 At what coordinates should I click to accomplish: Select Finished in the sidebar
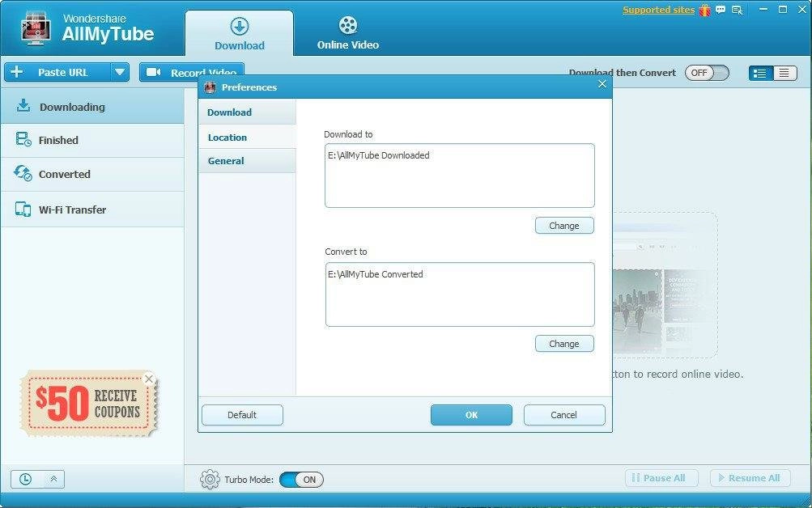pyautogui.click(x=92, y=140)
